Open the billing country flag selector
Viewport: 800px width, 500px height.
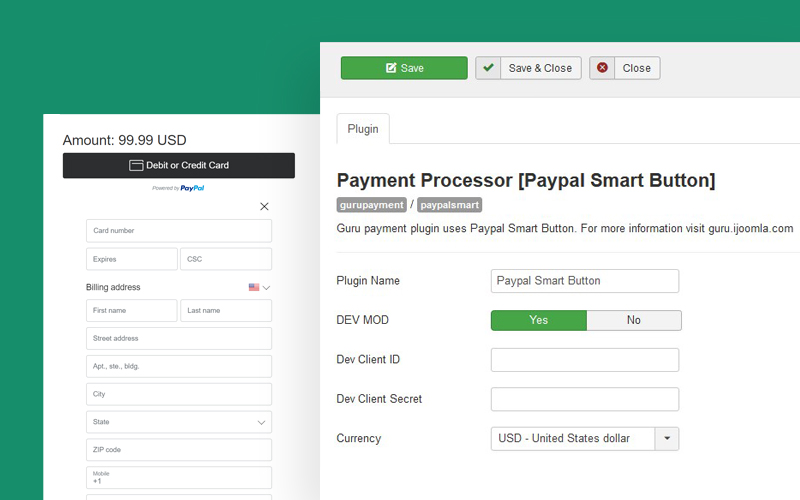click(259, 288)
